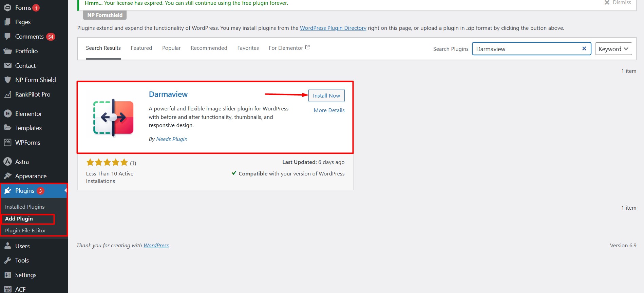Image resolution: width=644 pixels, height=293 pixels.
Task: Click the WPForms sidebar icon
Action: (7, 143)
